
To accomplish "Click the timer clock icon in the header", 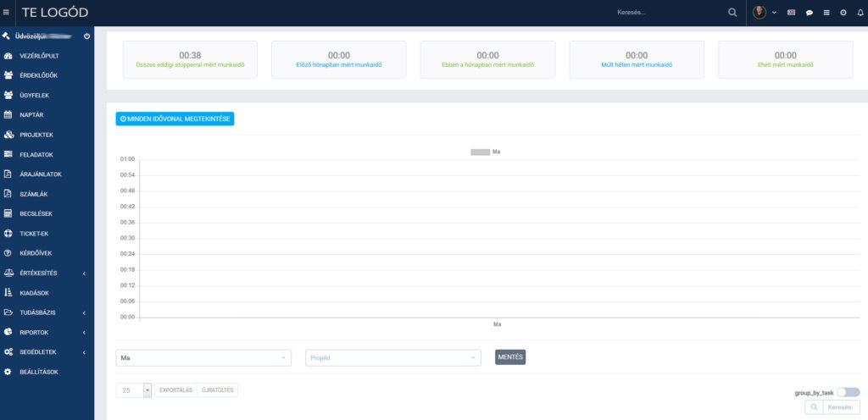I will tap(843, 13).
